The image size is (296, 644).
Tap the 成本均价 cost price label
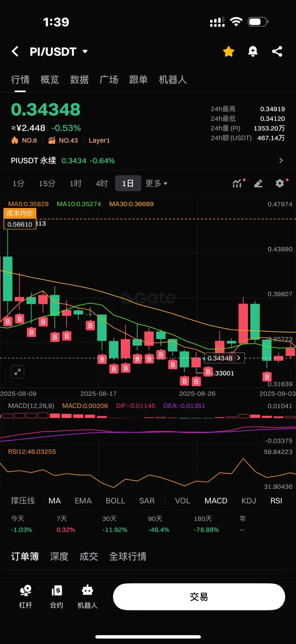click(20, 213)
